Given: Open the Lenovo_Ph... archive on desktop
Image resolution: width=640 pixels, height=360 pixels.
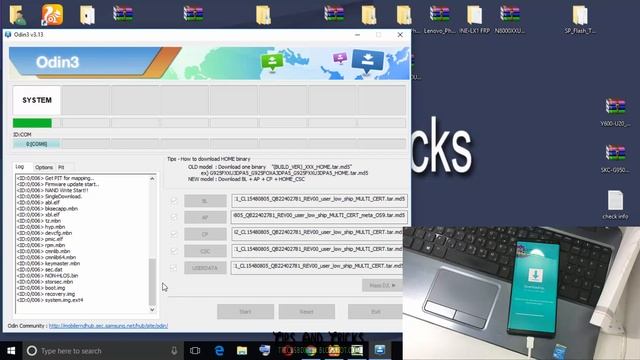Looking at the screenshot, I should point(439,18).
